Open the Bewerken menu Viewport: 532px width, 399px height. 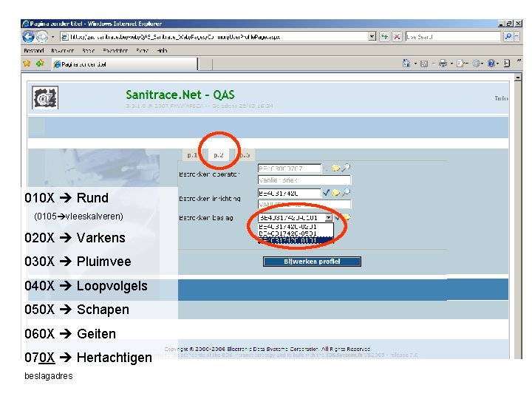point(62,50)
